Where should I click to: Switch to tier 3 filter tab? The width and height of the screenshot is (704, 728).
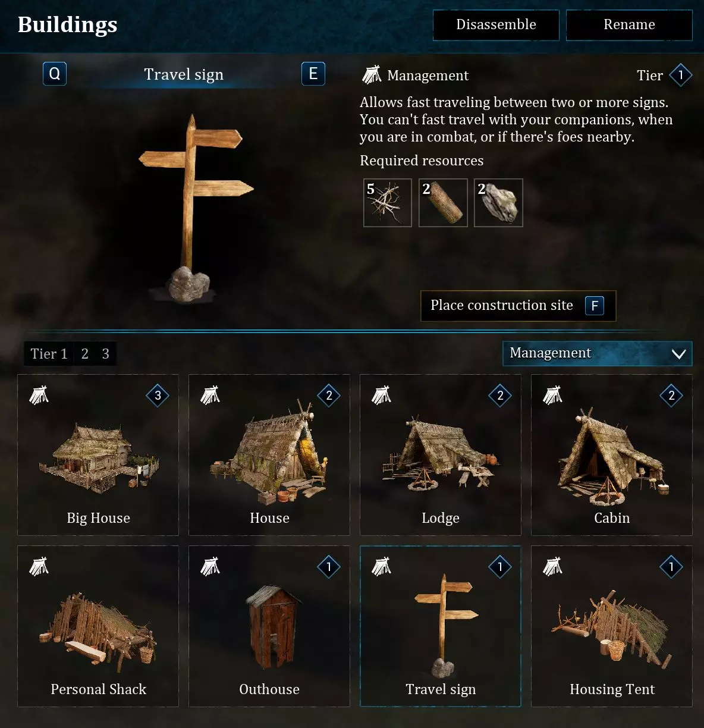[105, 354]
